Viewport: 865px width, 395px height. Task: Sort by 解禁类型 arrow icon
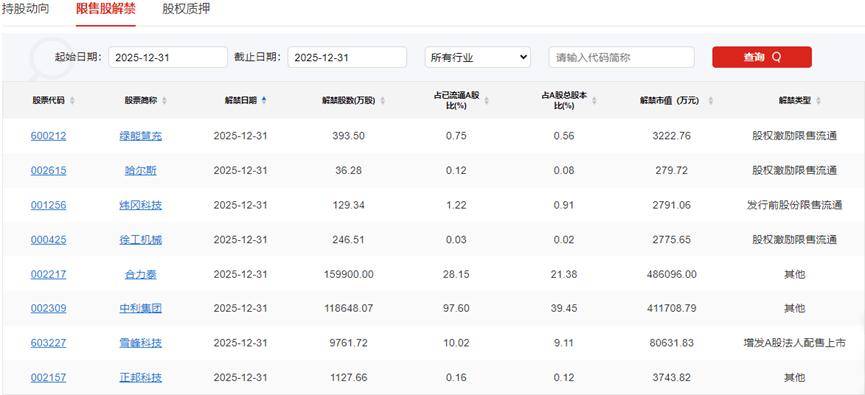click(x=818, y=100)
